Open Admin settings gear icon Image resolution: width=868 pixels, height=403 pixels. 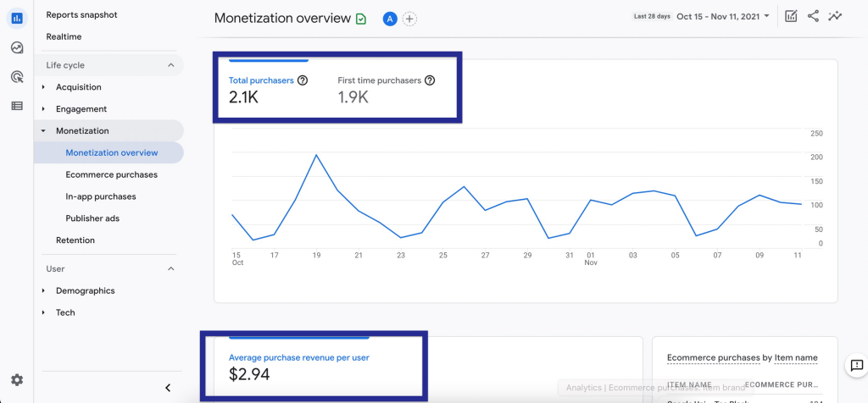point(17,380)
